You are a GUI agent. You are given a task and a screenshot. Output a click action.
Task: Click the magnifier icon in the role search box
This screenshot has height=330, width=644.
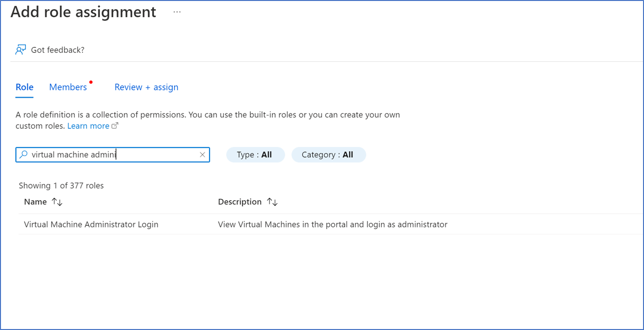click(23, 155)
